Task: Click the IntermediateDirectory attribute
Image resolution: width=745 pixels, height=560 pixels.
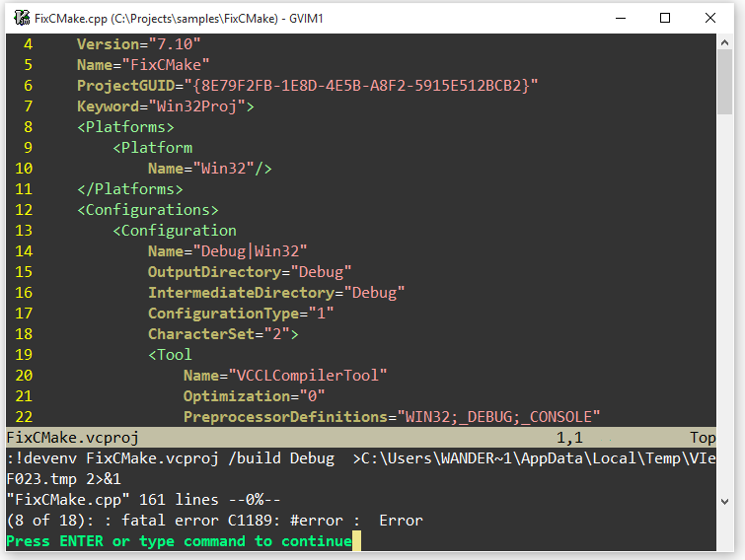Action: pos(242,293)
